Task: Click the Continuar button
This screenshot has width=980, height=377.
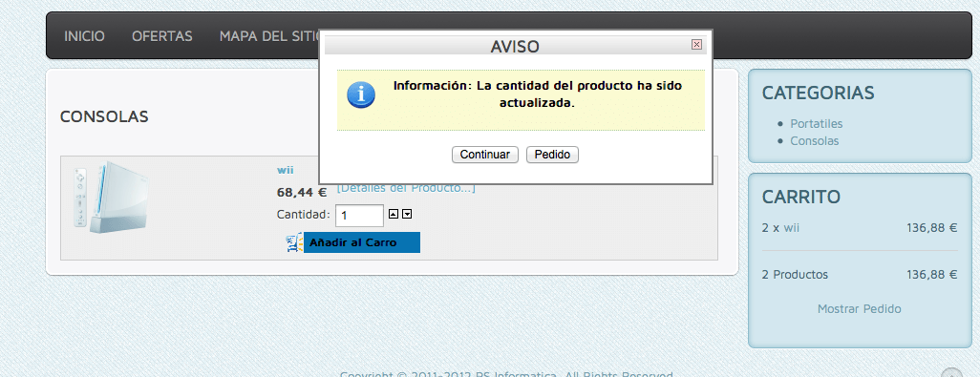Action: pos(485,155)
